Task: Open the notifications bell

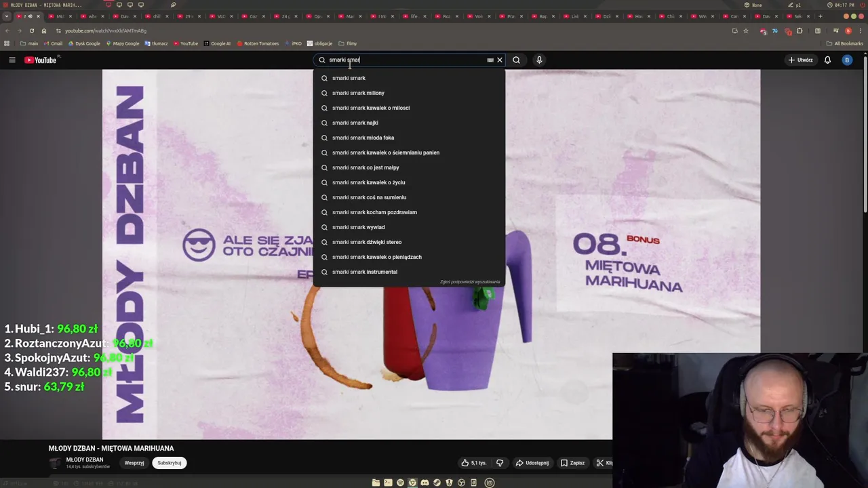Action: click(827, 60)
